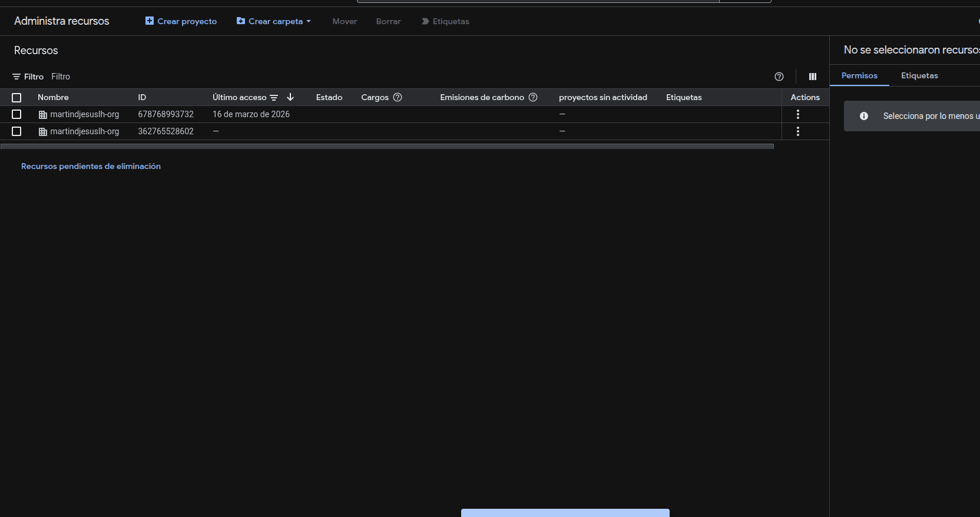Click martindjesuslh-org name in row 678768993732
The image size is (980, 517).
[85, 114]
